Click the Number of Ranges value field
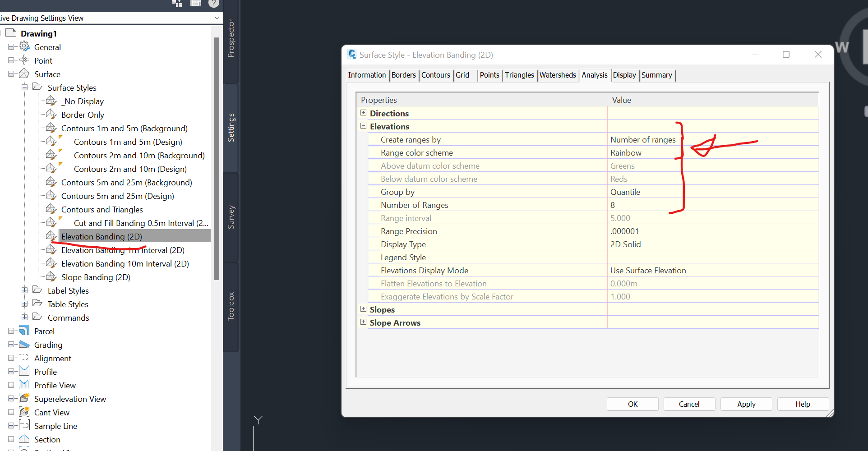The width and height of the screenshot is (868, 451). pos(645,205)
